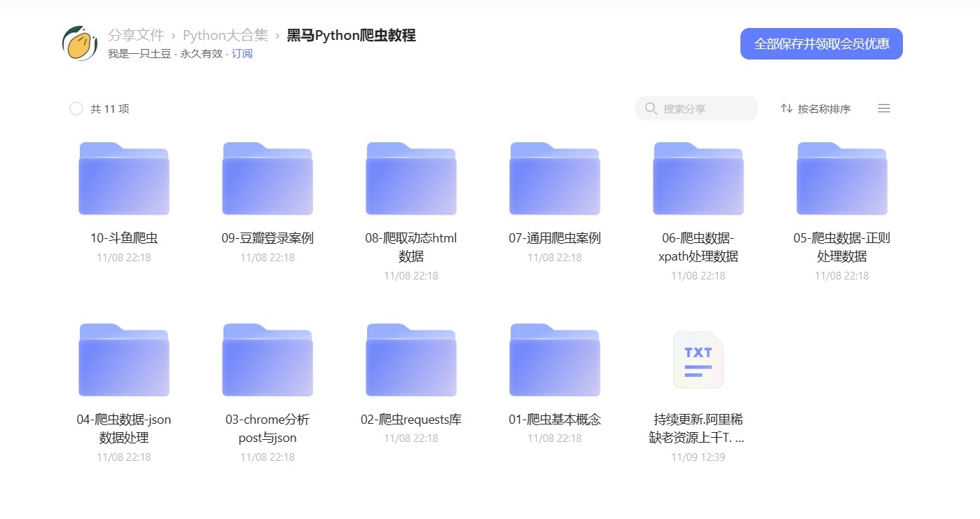Open the 持续更新 TXT file icon
Image resolution: width=980 pixels, height=519 pixels.
[x=698, y=360]
